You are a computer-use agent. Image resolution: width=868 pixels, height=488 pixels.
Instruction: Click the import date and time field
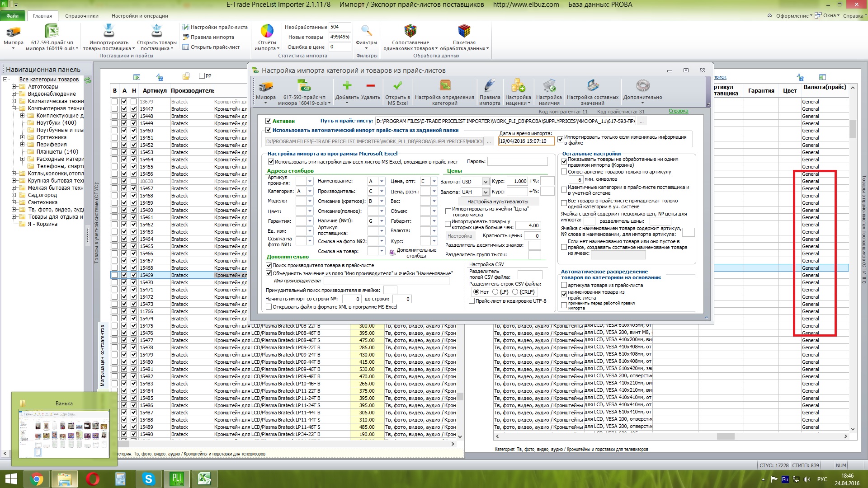526,141
